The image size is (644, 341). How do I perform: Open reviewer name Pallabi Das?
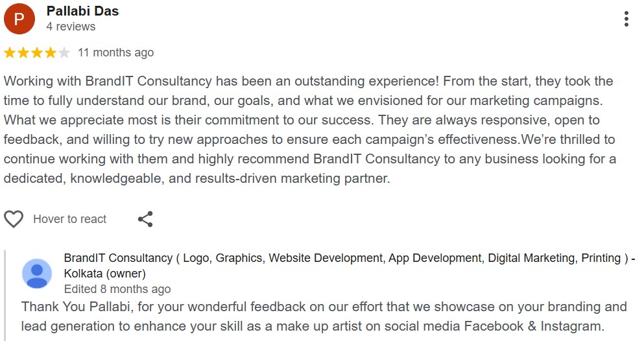[82, 11]
